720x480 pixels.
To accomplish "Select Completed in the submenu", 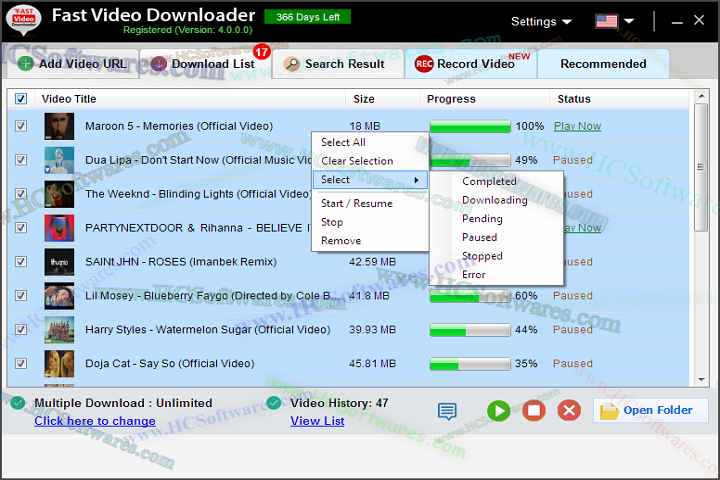I will tap(496, 181).
